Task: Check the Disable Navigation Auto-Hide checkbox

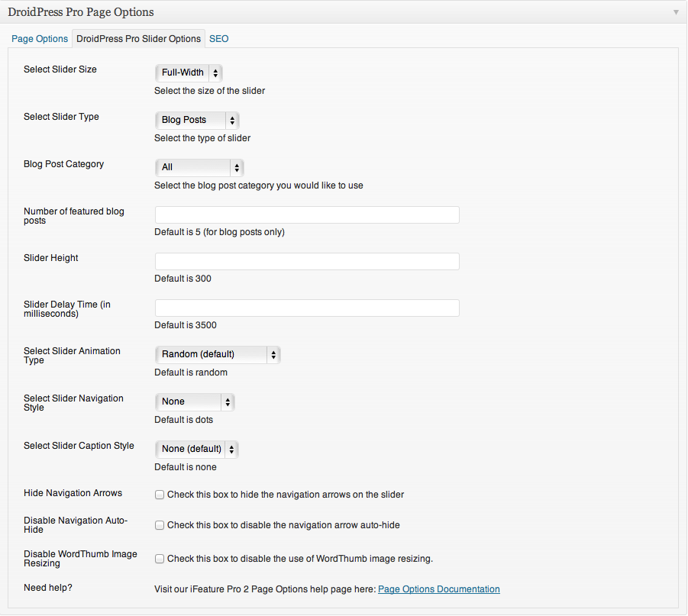Action: (160, 525)
